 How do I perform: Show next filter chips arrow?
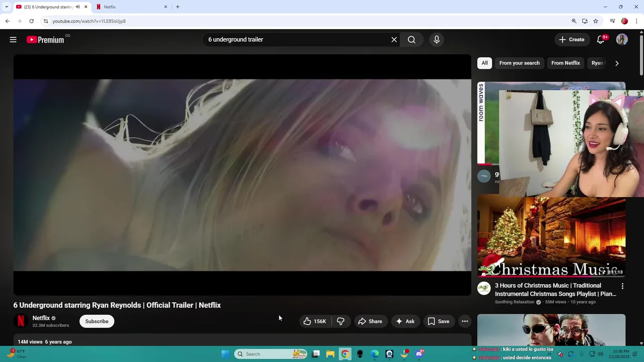[x=617, y=63]
